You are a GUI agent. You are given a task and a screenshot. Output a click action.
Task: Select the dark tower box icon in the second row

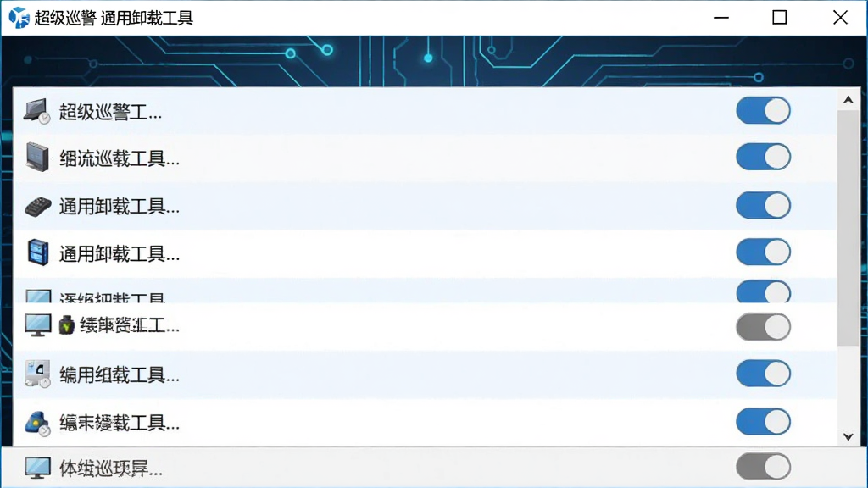[37, 157]
